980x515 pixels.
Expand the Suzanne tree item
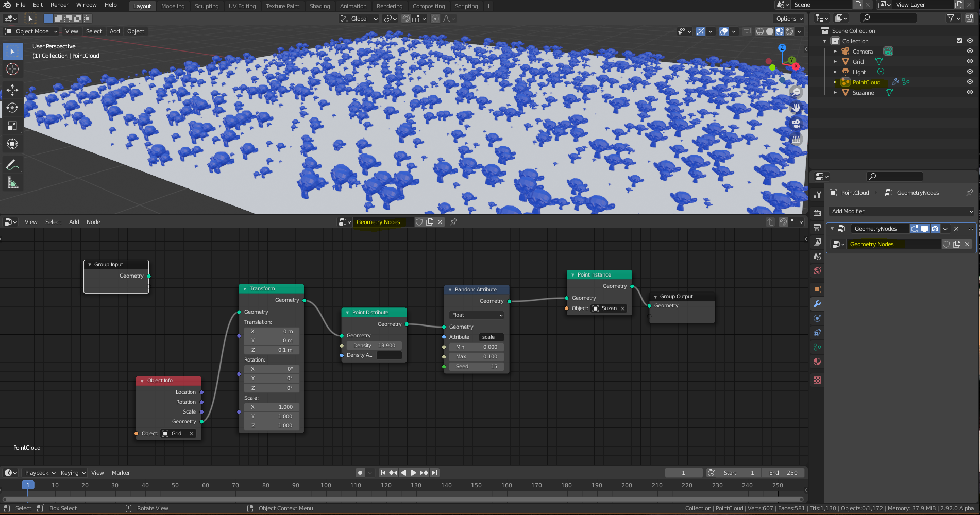pyautogui.click(x=835, y=92)
